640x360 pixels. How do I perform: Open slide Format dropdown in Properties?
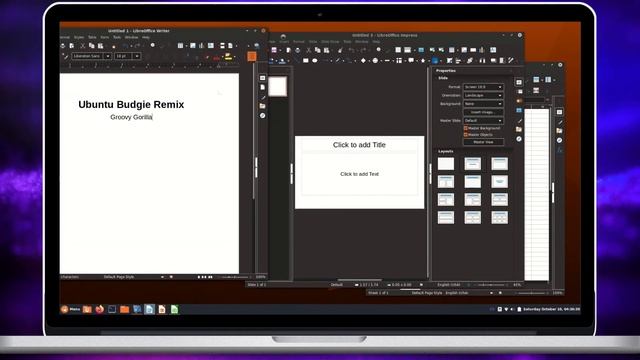pos(483,87)
